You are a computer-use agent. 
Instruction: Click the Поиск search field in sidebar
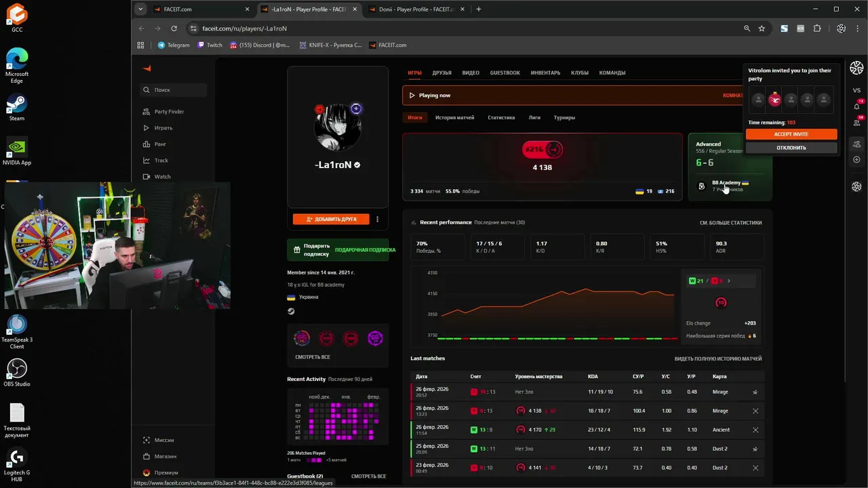(x=173, y=89)
